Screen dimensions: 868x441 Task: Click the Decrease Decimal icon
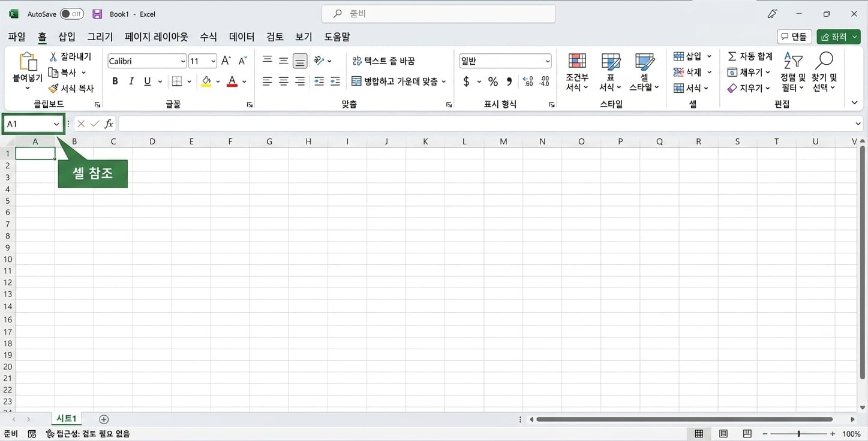[544, 81]
